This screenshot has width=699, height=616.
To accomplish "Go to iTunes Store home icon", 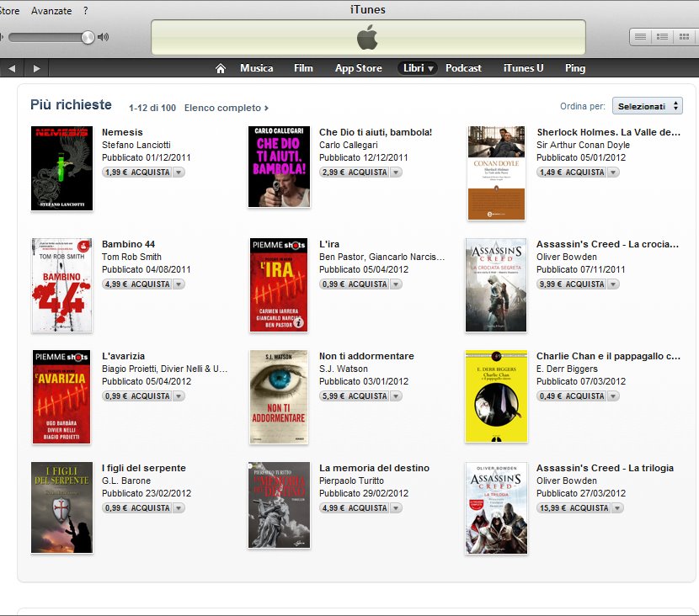I will 220,68.
